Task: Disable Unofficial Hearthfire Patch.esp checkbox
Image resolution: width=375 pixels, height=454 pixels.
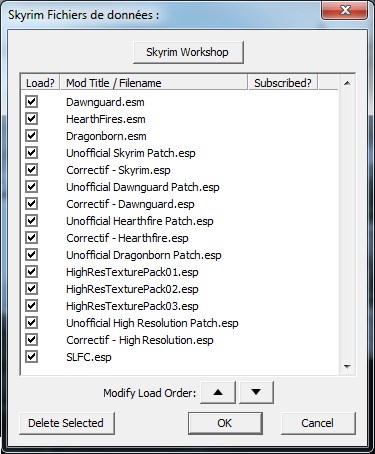Action: 31,221
